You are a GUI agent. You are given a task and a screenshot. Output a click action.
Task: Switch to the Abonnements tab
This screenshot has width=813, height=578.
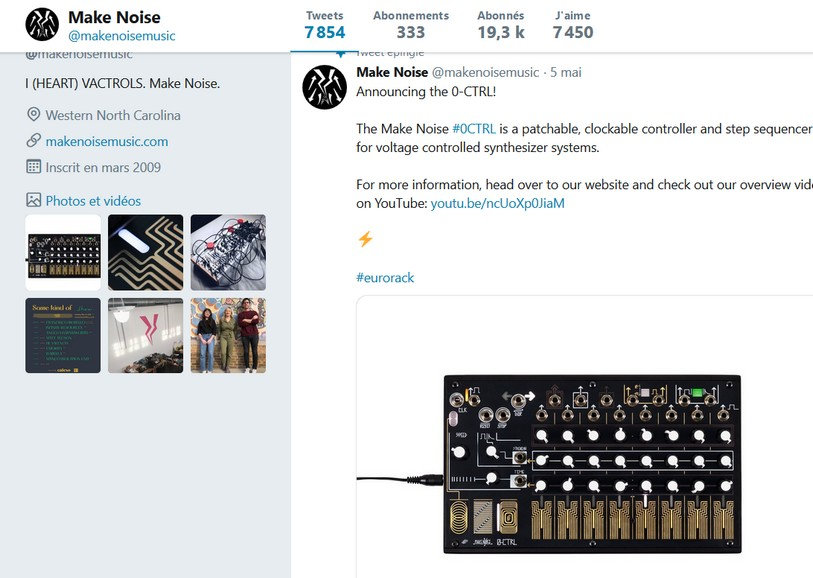click(x=410, y=24)
